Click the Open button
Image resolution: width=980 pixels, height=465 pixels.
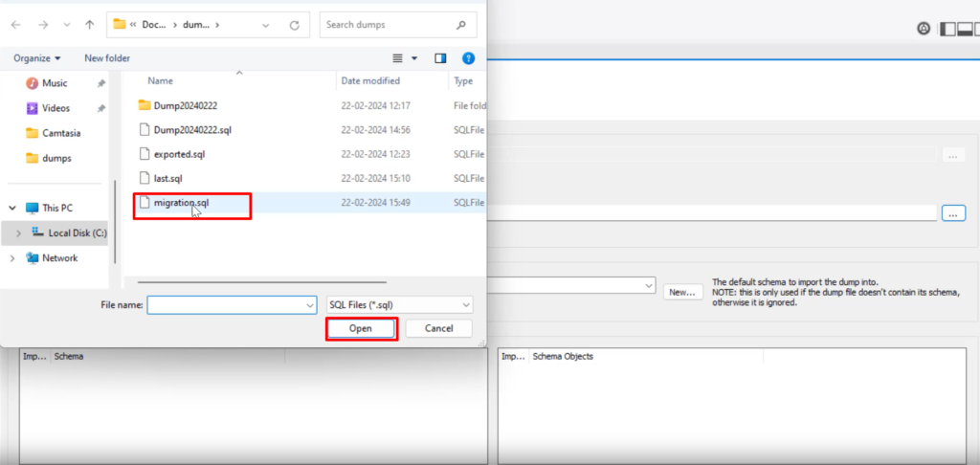(361, 328)
